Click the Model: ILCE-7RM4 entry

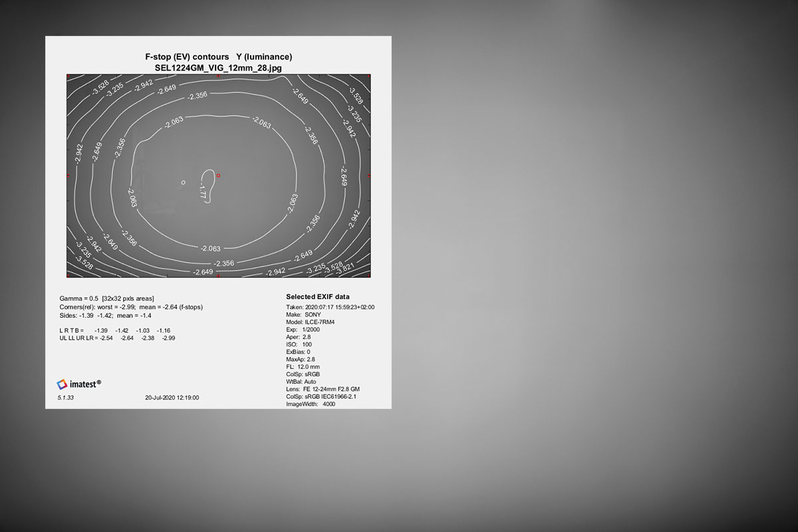tap(310, 322)
